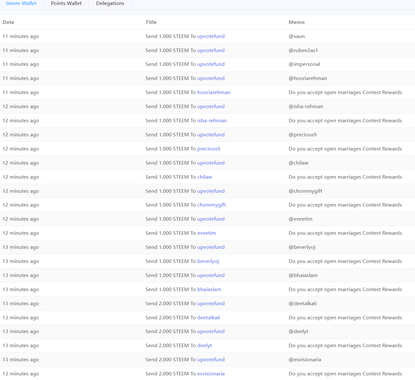Click upvotefund link in the @chommygift memo row

pyautogui.click(x=211, y=191)
